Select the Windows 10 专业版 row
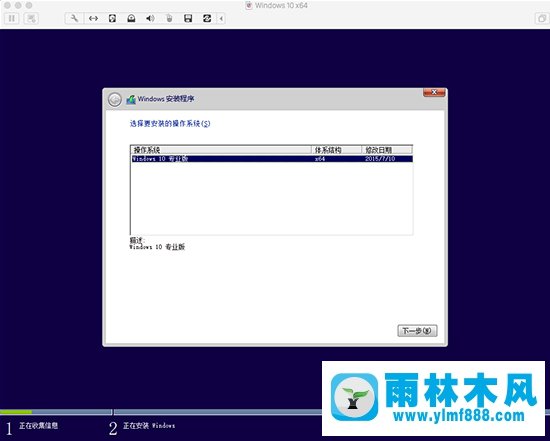550x441 pixels. (271, 159)
